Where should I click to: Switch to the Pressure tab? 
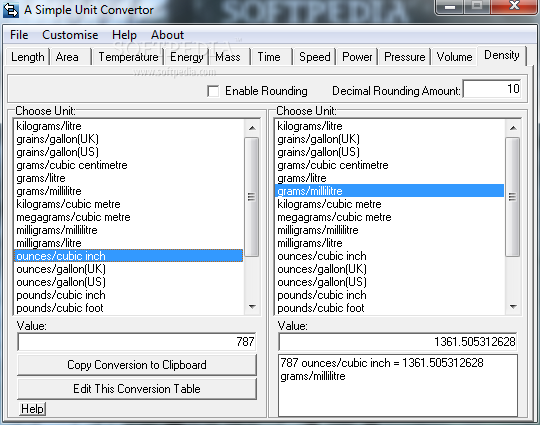click(x=405, y=57)
